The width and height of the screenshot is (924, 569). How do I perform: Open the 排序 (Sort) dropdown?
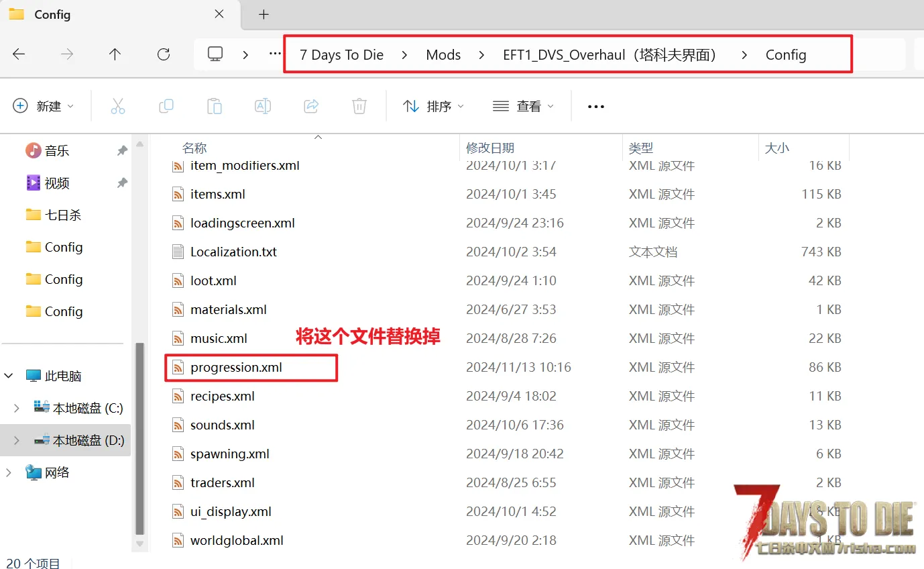pos(433,106)
